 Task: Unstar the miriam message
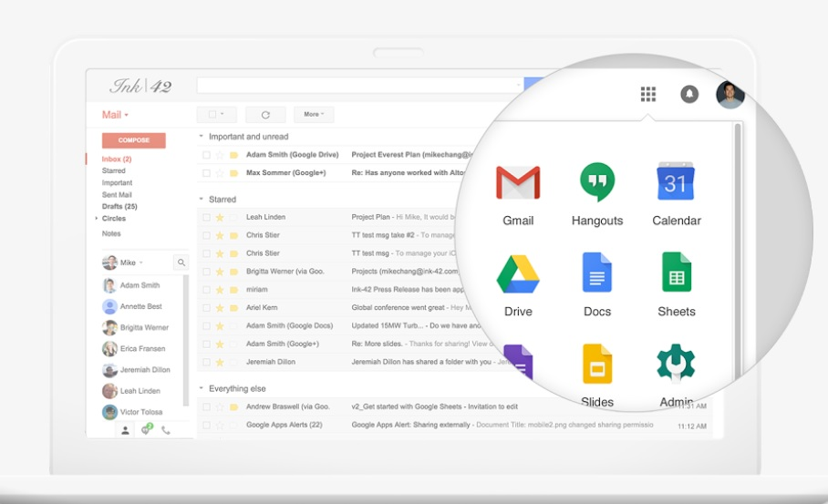click(x=220, y=290)
